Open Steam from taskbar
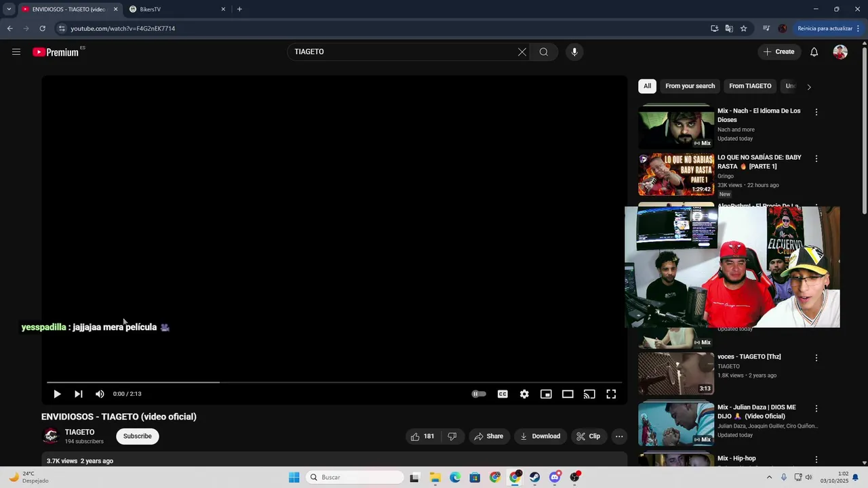 coord(535,477)
